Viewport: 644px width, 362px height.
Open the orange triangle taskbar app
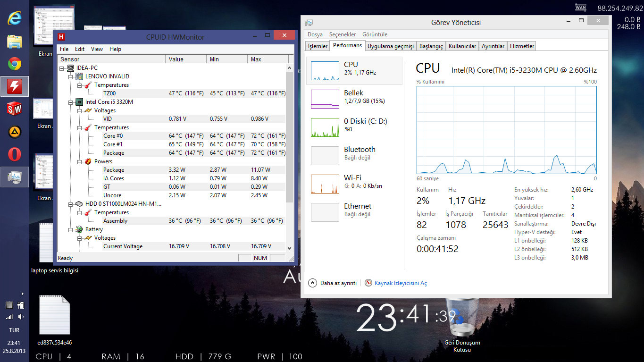(15, 132)
